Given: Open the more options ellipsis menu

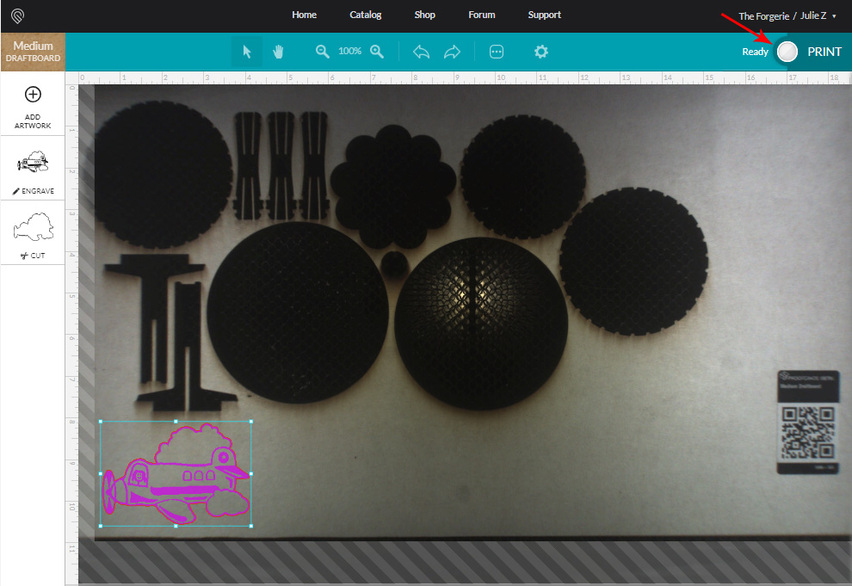Looking at the screenshot, I should pos(496,51).
